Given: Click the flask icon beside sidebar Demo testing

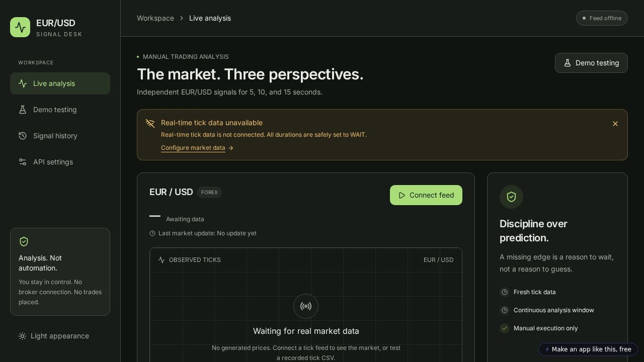Looking at the screenshot, I should point(23,110).
